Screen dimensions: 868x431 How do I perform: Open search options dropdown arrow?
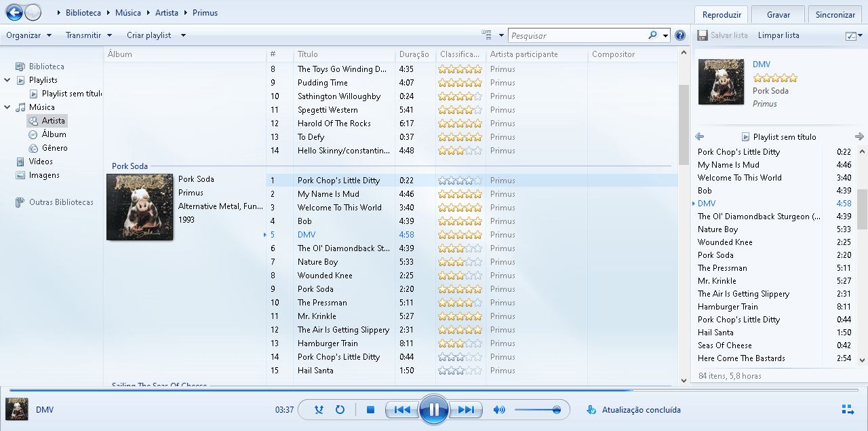click(x=666, y=35)
